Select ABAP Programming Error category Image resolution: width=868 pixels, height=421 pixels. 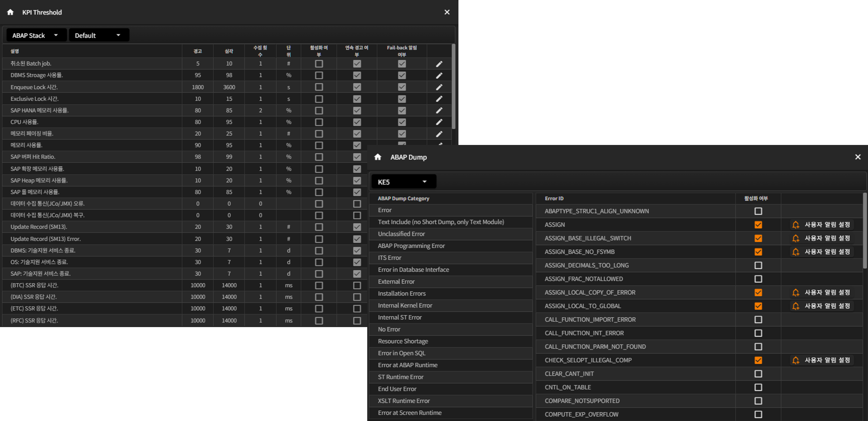pyautogui.click(x=451, y=246)
